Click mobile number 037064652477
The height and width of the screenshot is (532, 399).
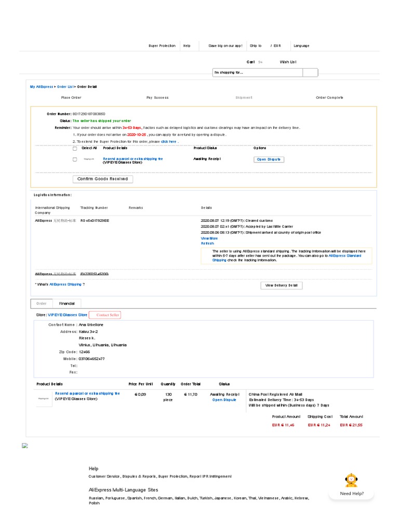(x=91, y=359)
